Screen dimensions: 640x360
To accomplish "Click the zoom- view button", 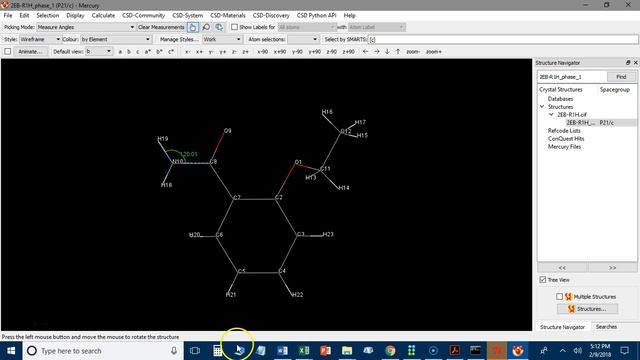I will click(x=413, y=52).
